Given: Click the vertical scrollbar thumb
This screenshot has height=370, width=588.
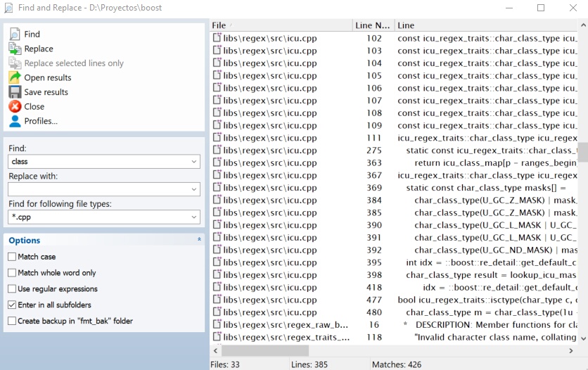Looking at the screenshot, I should tap(583, 152).
